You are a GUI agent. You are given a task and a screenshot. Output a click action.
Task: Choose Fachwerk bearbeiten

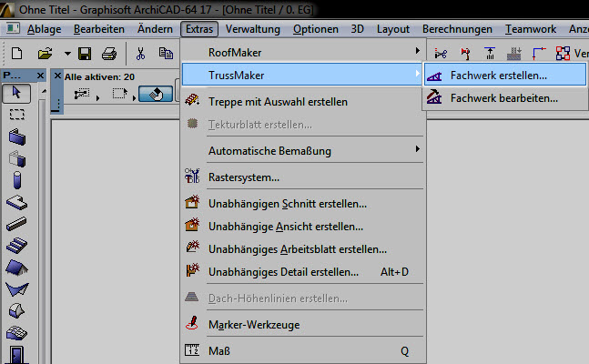[505, 98]
